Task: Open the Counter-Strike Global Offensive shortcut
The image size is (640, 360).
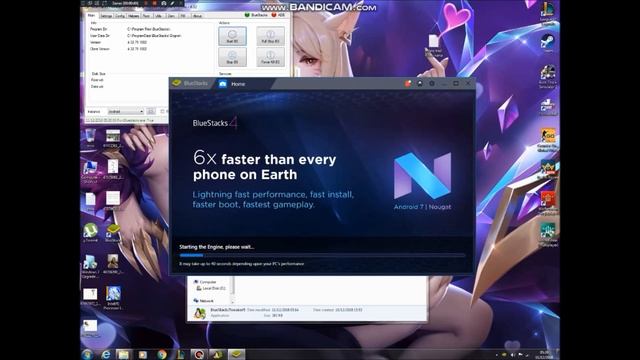Action: click(x=547, y=140)
